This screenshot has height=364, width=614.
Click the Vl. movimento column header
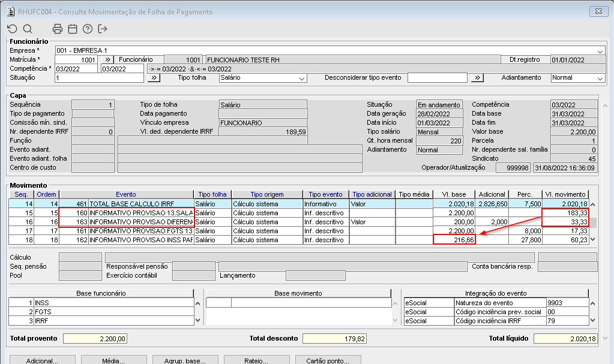(565, 194)
